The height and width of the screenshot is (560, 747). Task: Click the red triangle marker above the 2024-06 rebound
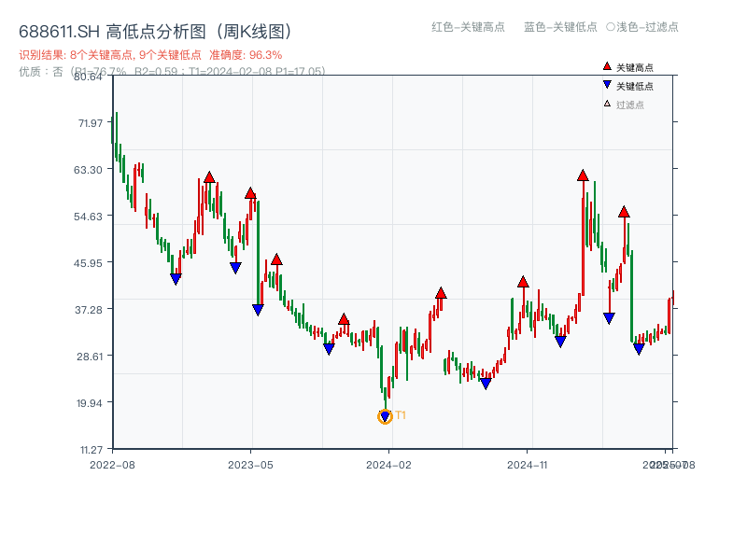pyautogui.click(x=441, y=294)
